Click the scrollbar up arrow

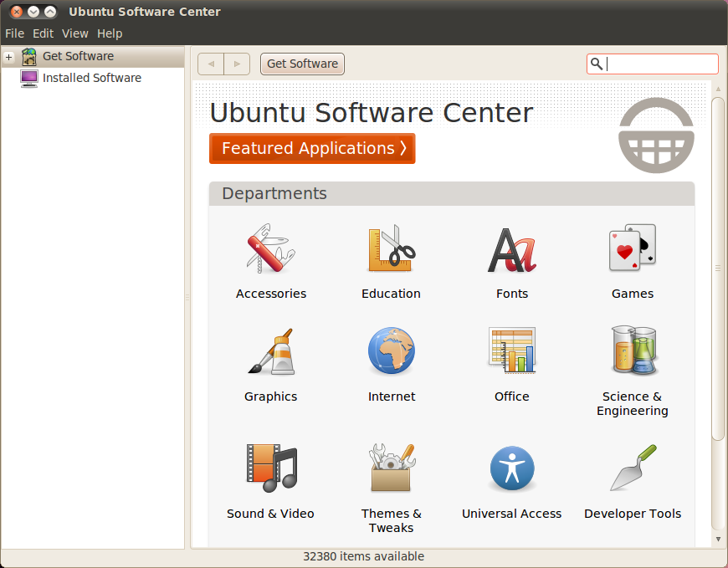(718, 89)
